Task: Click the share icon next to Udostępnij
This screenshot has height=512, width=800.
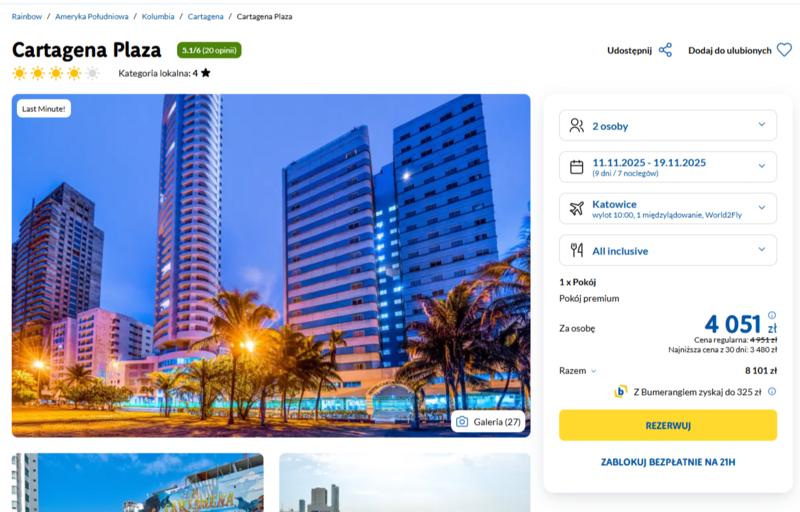Action: 665,50
